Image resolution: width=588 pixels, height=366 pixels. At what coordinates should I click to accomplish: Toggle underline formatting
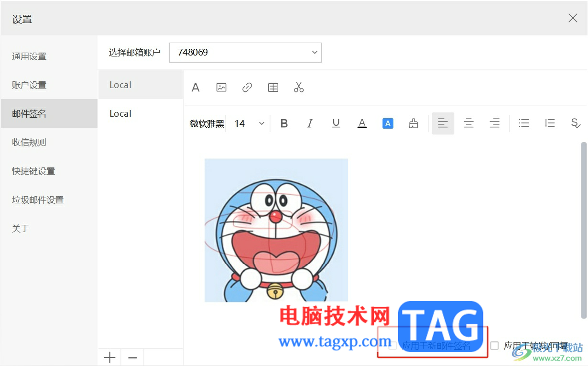pos(336,123)
